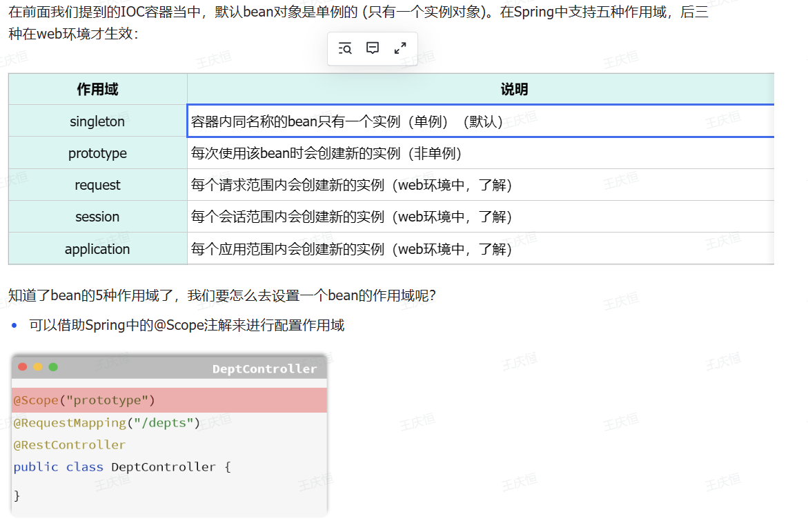The image size is (808, 532).
Task: Click the prototype cell in scope column
Action: click(97, 153)
